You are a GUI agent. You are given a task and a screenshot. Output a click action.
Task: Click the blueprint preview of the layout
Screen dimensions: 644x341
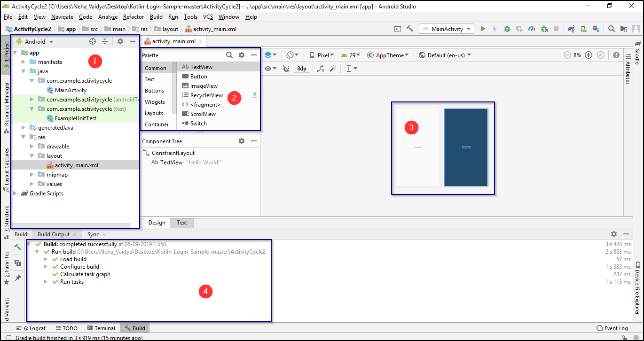click(x=466, y=147)
